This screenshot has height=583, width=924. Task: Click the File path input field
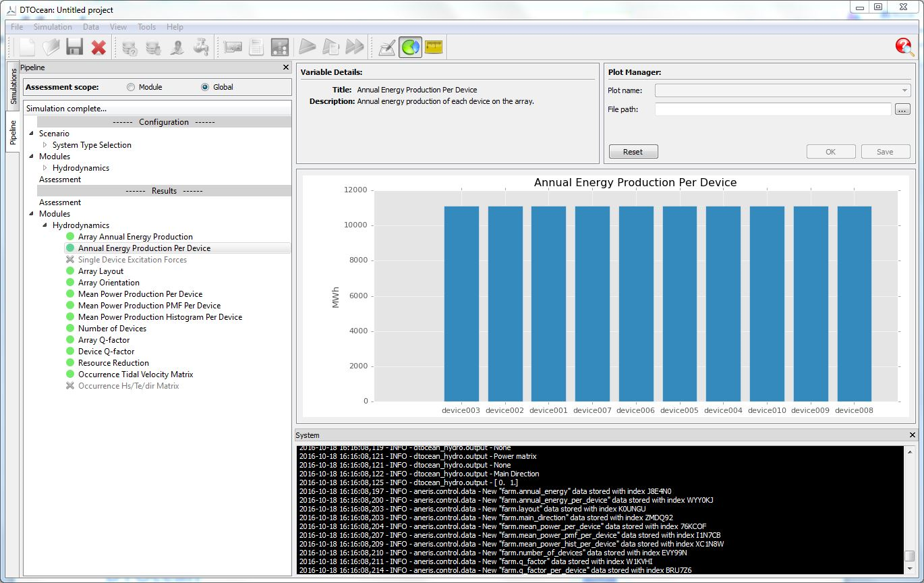point(773,109)
